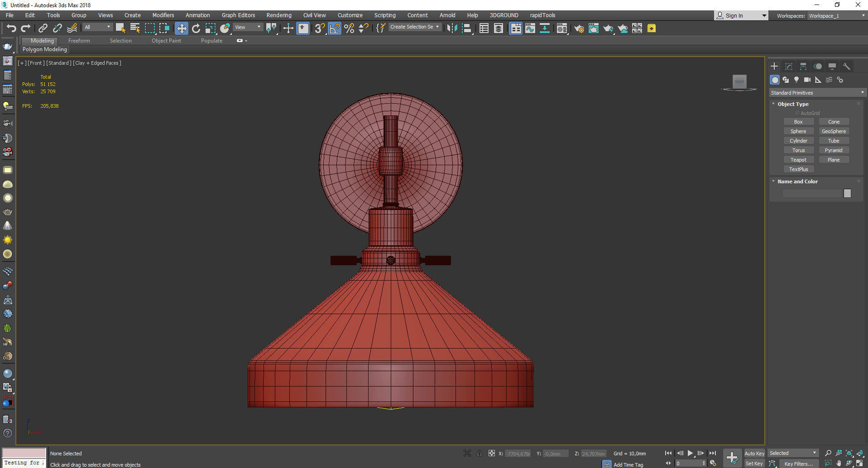868x468 pixels.
Task: Click the Key Filters button
Action: click(x=798, y=463)
